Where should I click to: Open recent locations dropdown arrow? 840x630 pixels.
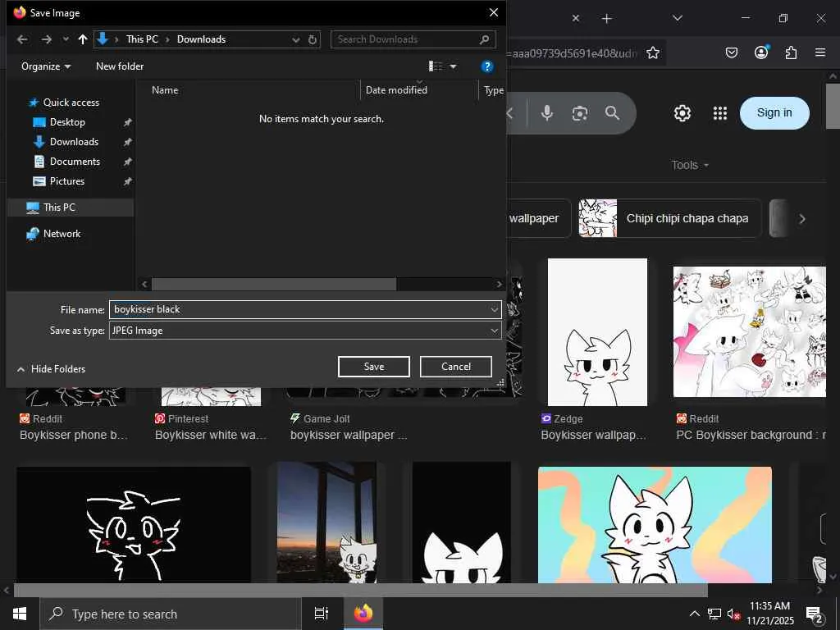[66, 39]
